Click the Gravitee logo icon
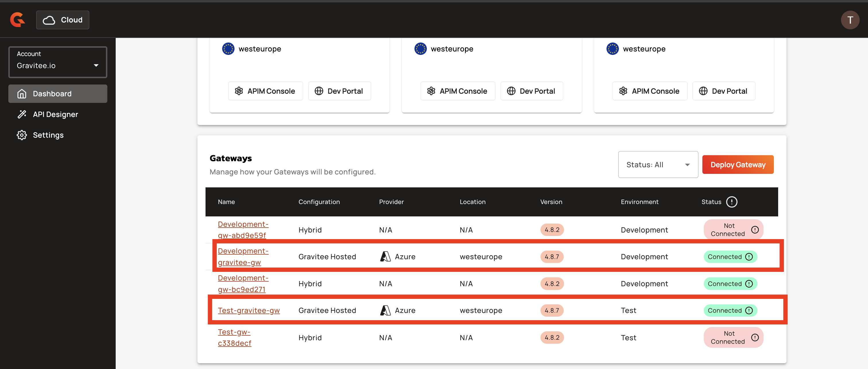Screen dimensions: 868x369 tap(18, 20)
